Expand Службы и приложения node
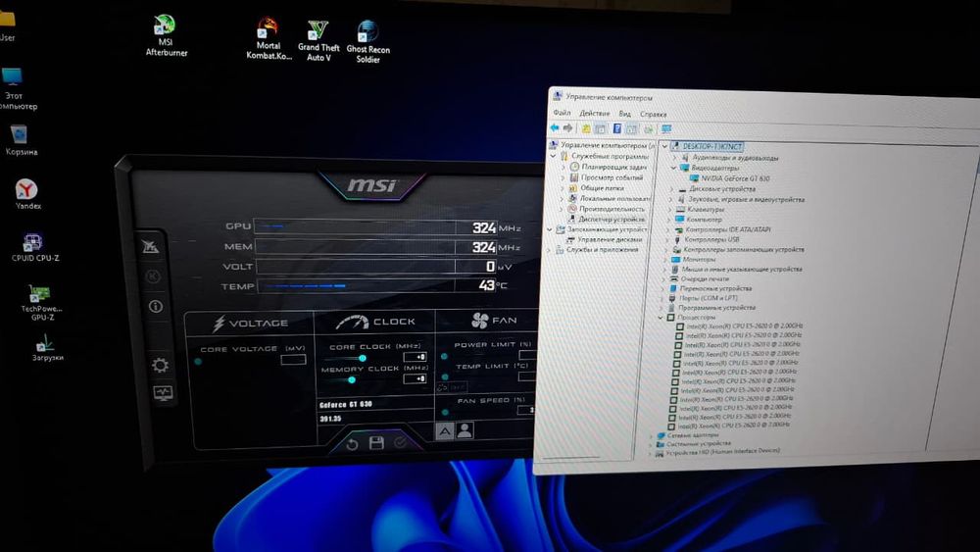980x552 pixels. (x=550, y=249)
